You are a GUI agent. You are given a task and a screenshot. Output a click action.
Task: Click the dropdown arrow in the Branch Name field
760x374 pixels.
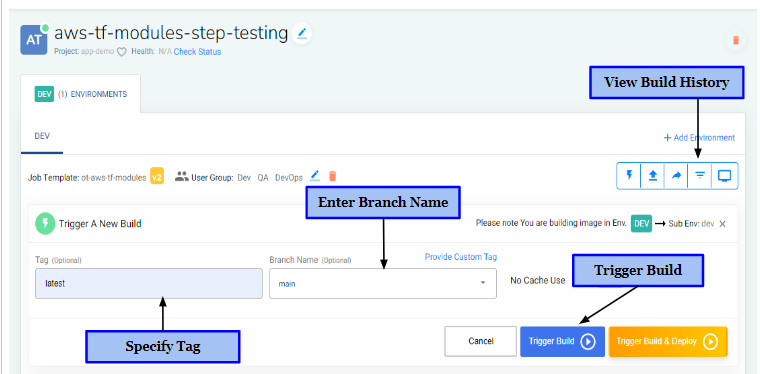point(483,283)
